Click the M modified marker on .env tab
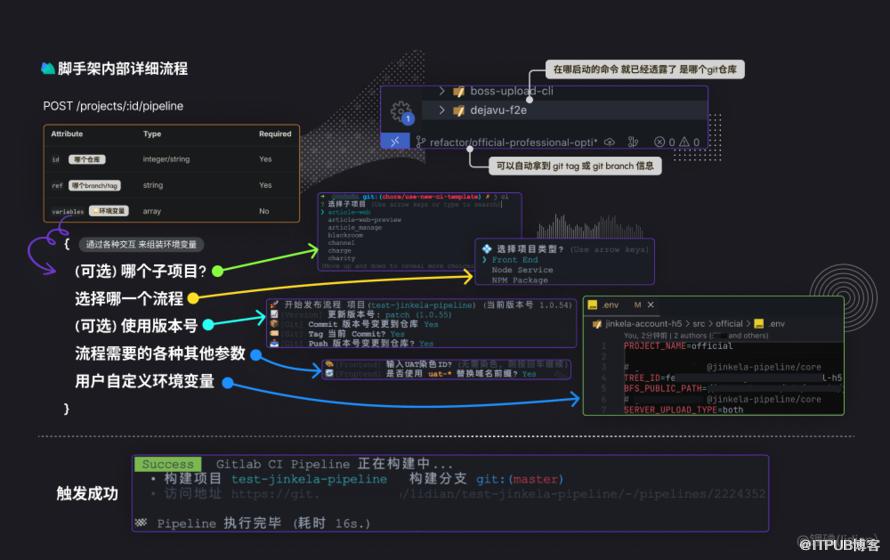 click(637, 305)
